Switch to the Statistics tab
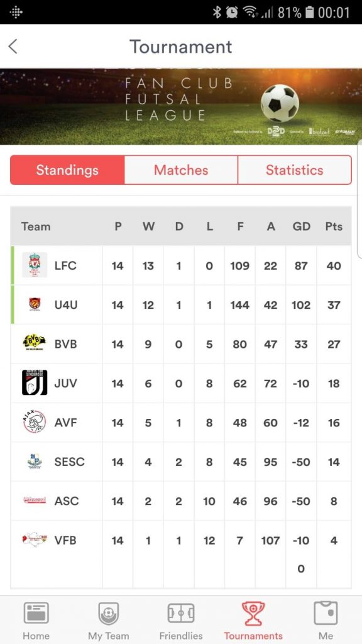The height and width of the screenshot is (644, 362). pyautogui.click(x=295, y=170)
